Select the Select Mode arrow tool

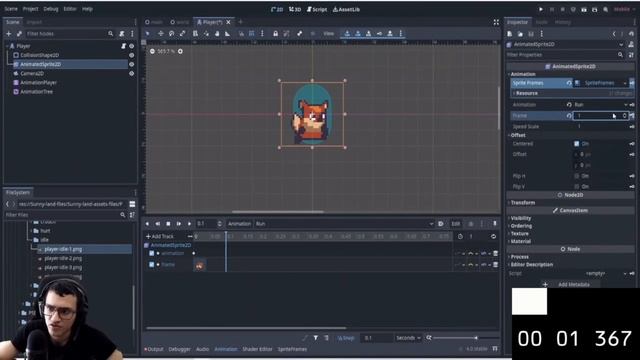148,33
